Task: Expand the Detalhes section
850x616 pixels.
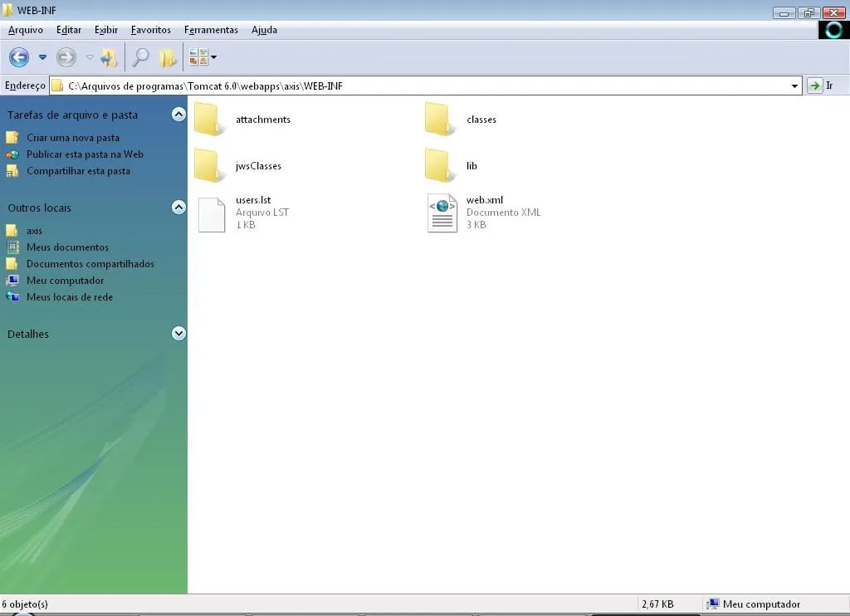Action: (x=178, y=334)
